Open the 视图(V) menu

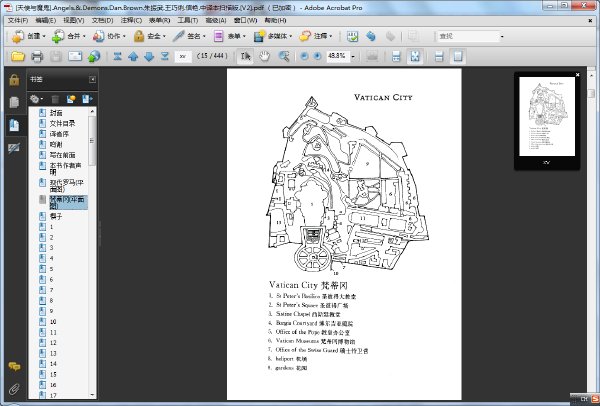tap(73, 20)
